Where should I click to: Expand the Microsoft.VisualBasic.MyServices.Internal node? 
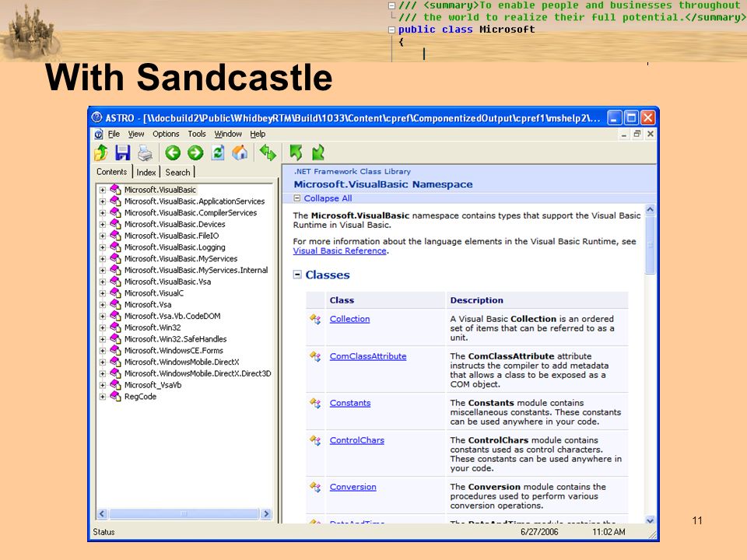coord(103,270)
